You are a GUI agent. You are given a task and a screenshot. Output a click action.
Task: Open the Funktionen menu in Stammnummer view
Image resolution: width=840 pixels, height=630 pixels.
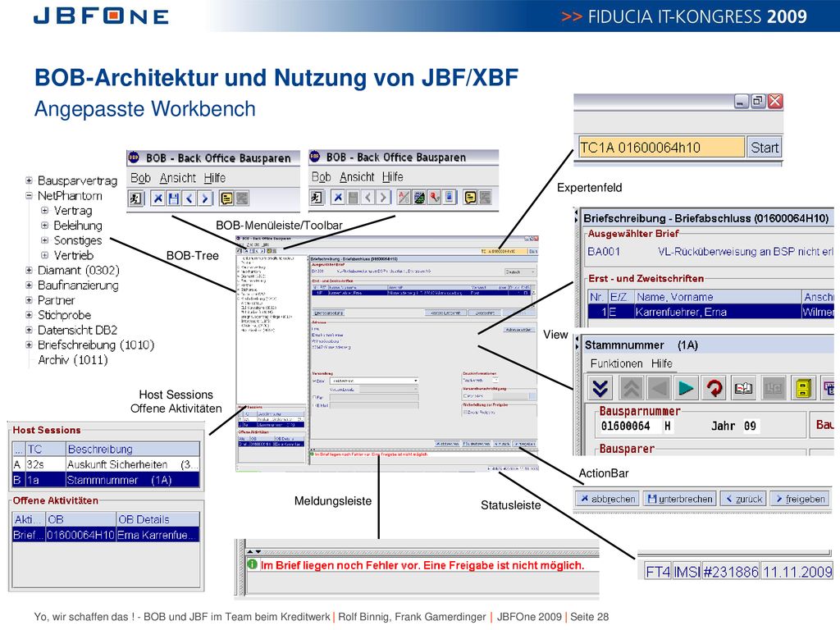[617, 363]
